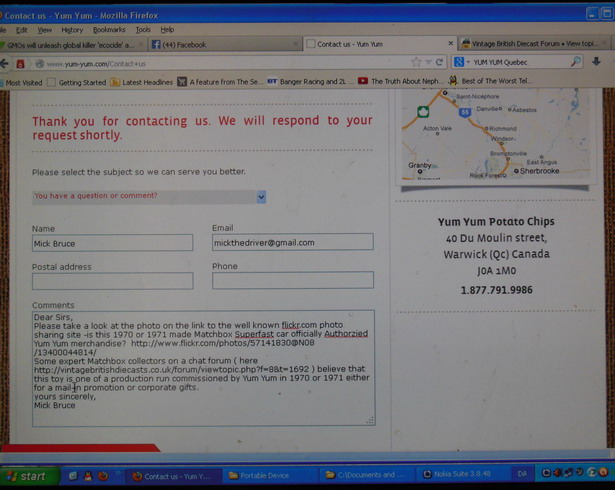Image resolution: width=615 pixels, height=490 pixels.
Task: Switch to the (44) Facebook tab
Action: 225,45
